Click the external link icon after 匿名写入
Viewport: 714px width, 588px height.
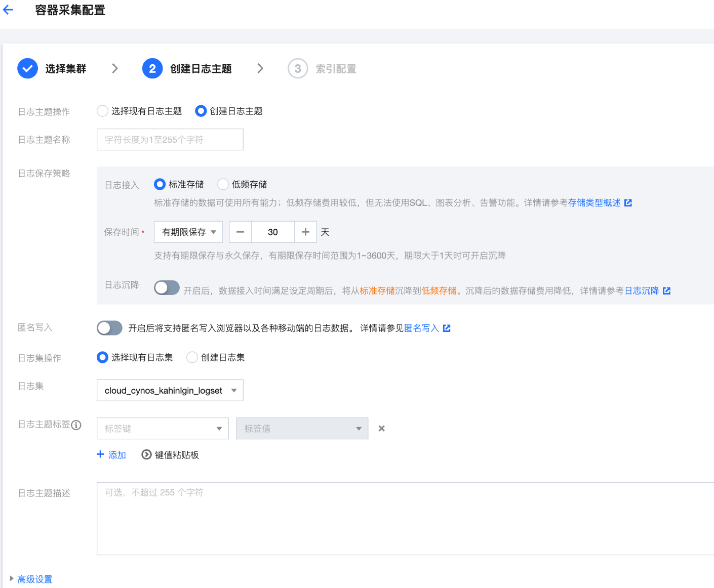coord(447,328)
